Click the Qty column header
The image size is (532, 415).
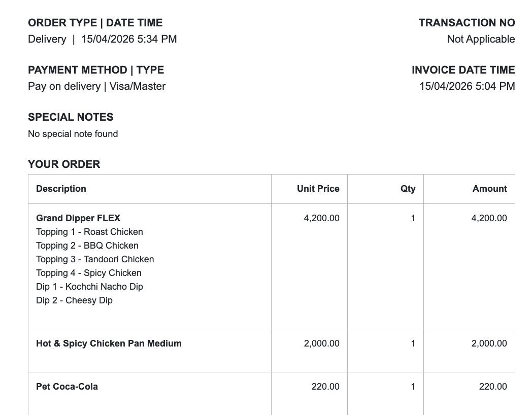(408, 189)
